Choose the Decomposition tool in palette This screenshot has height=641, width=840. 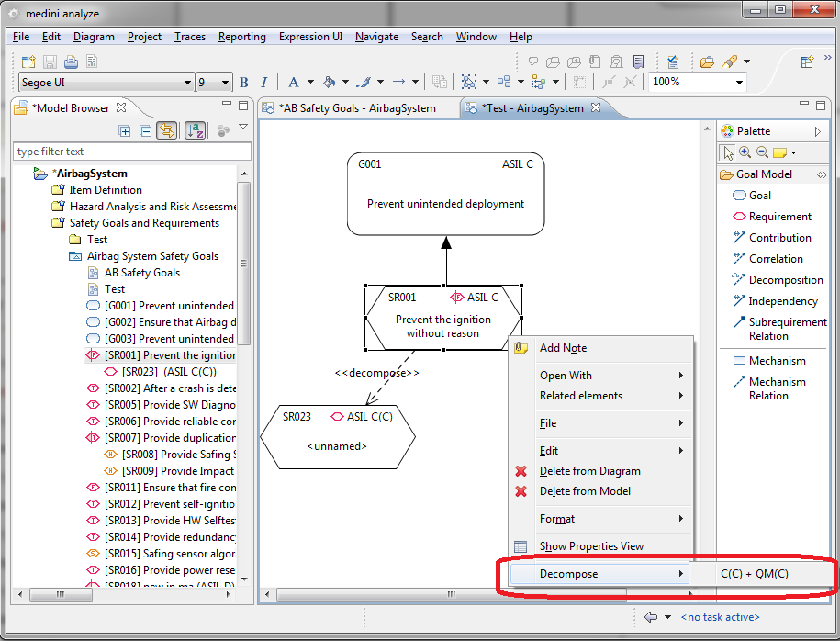(785, 280)
